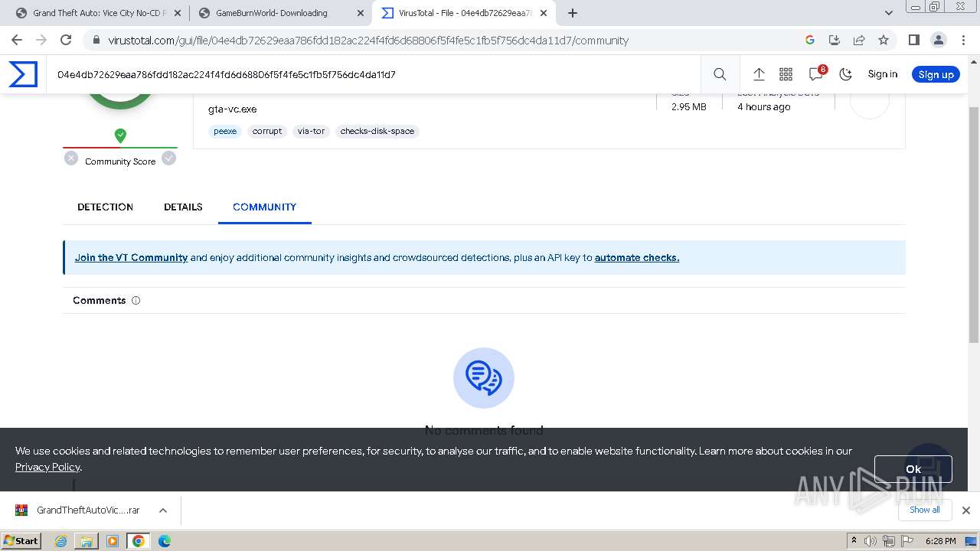Image resolution: width=980 pixels, height=551 pixels.
Task: Switch to the DETECTION tab
Action: (x=106, y=207)
